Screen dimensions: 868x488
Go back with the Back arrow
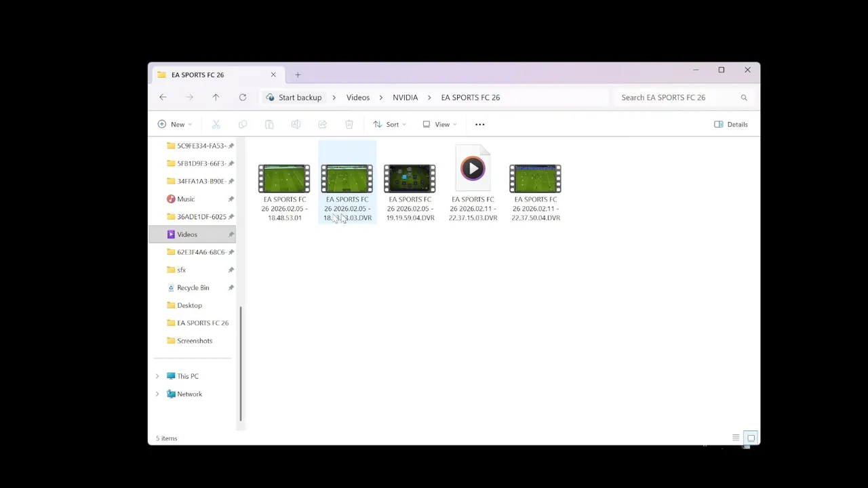(163, 97)
